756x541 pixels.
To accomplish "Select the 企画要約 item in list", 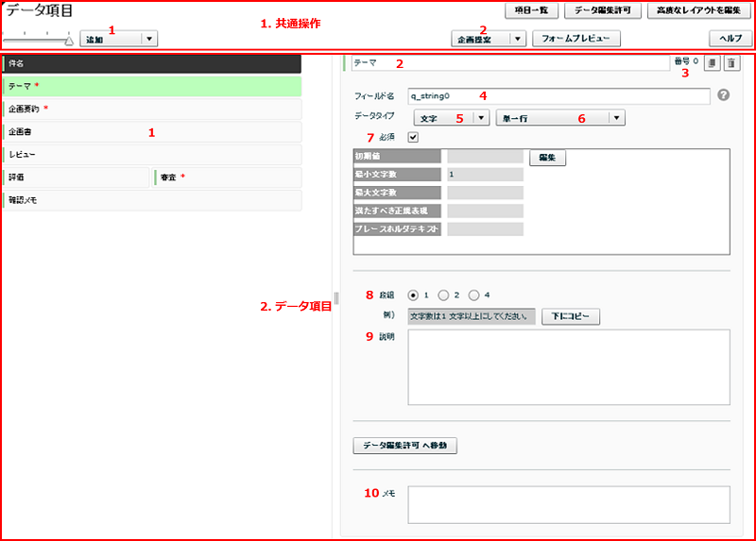I will click(x=151, y=109).
